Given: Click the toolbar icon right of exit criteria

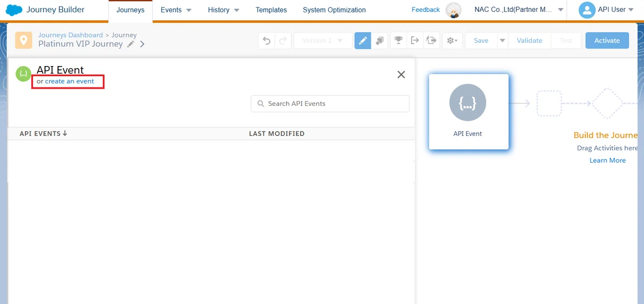Looking at the screenshot, I should click(431, 41).
